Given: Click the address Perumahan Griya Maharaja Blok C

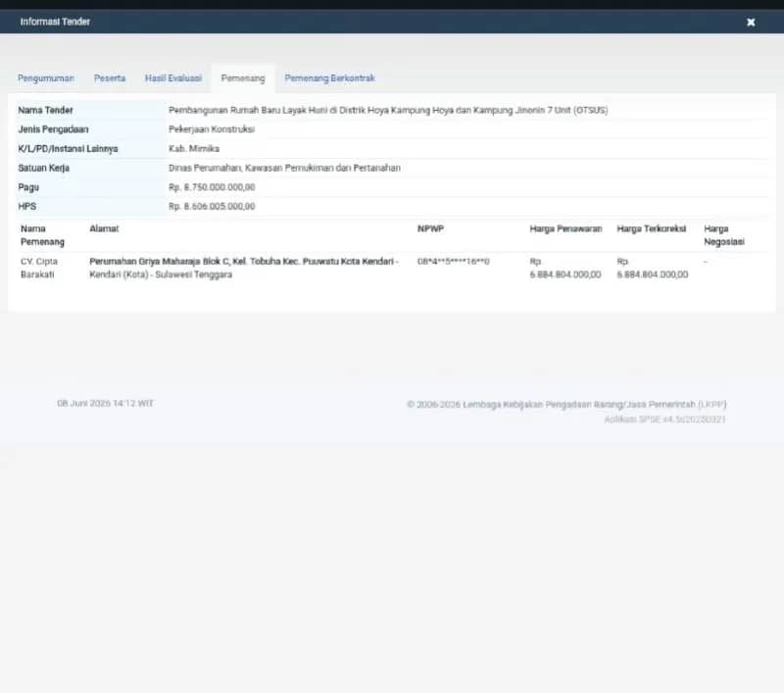Looking at the screenshot, I should tap(243, 268).
